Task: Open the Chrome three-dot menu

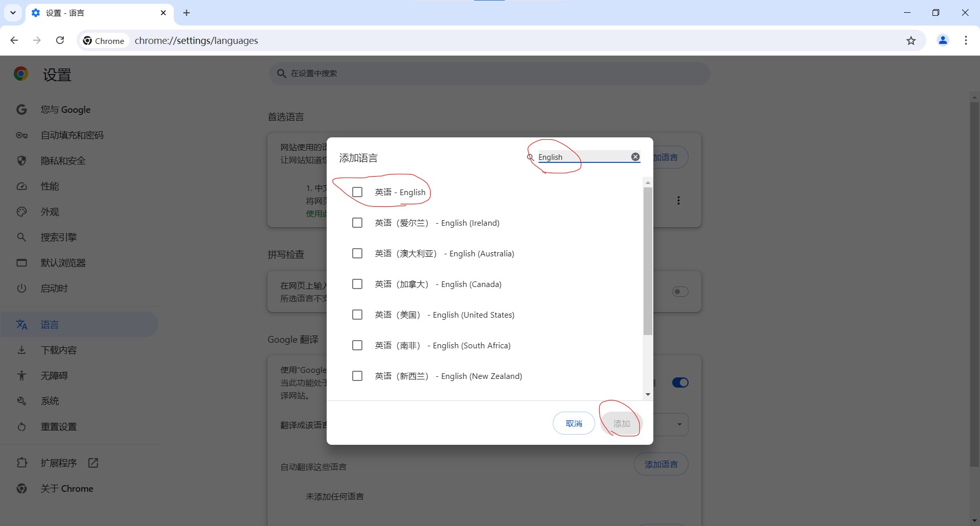Action: click(x=966, y=40)
